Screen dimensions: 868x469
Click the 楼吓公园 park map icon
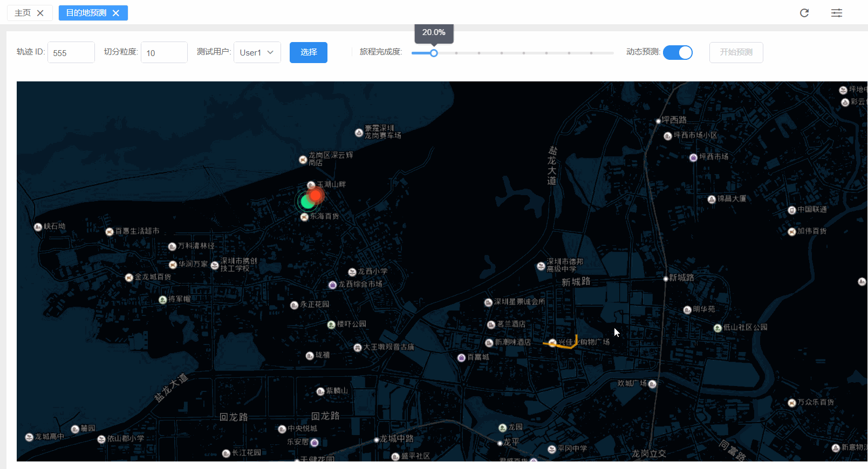coord(331,325)
